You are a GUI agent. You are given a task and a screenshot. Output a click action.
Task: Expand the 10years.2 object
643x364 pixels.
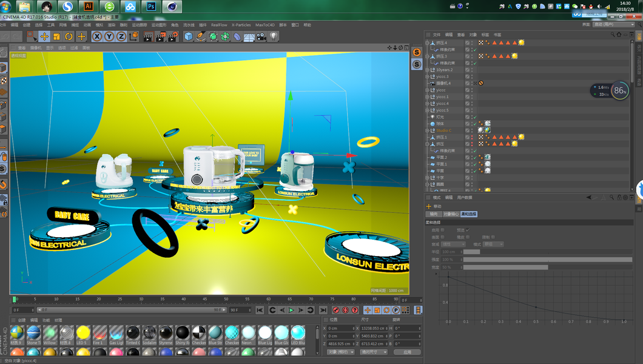(x=427, y=70)
